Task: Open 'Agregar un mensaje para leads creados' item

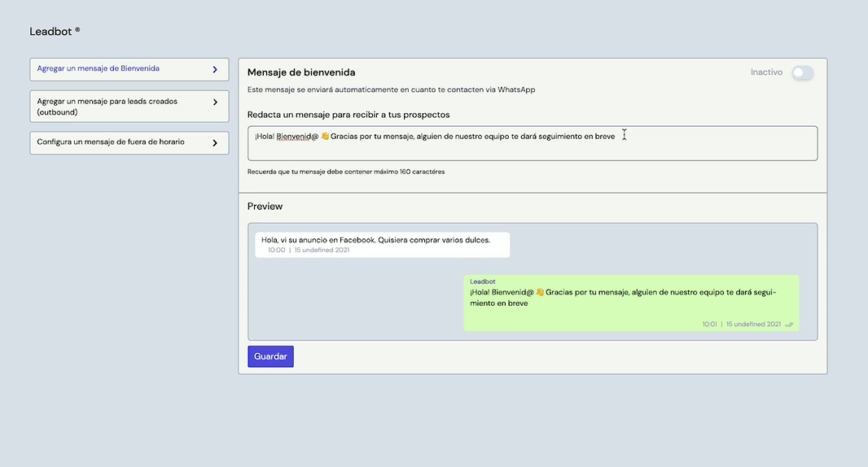Action: click(x=129, y=107)
